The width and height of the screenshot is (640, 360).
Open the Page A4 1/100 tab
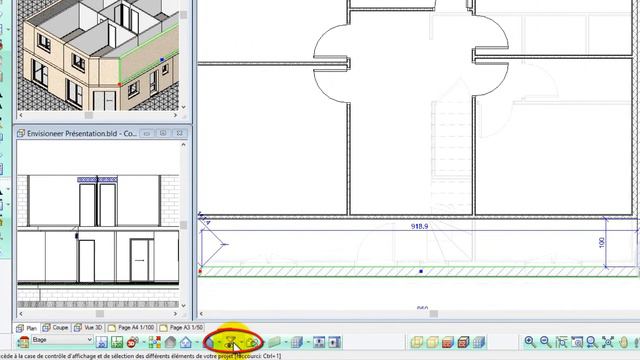(x=131, y=327)
